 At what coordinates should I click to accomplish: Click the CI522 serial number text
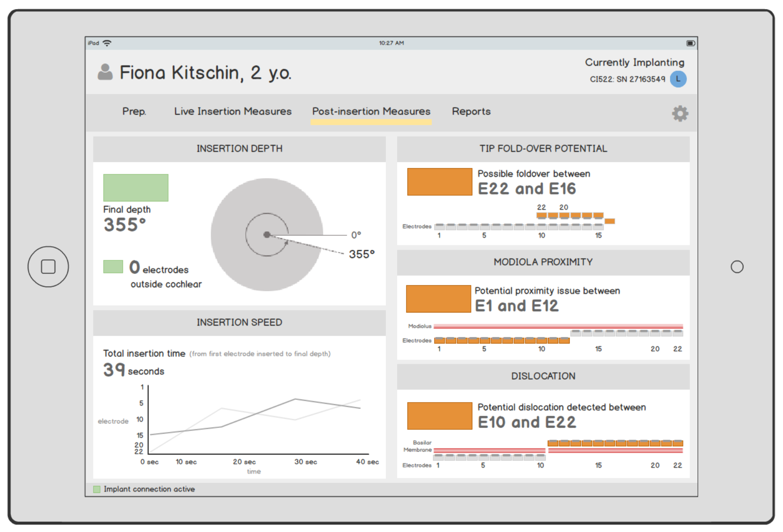click(x=627, y=79)
